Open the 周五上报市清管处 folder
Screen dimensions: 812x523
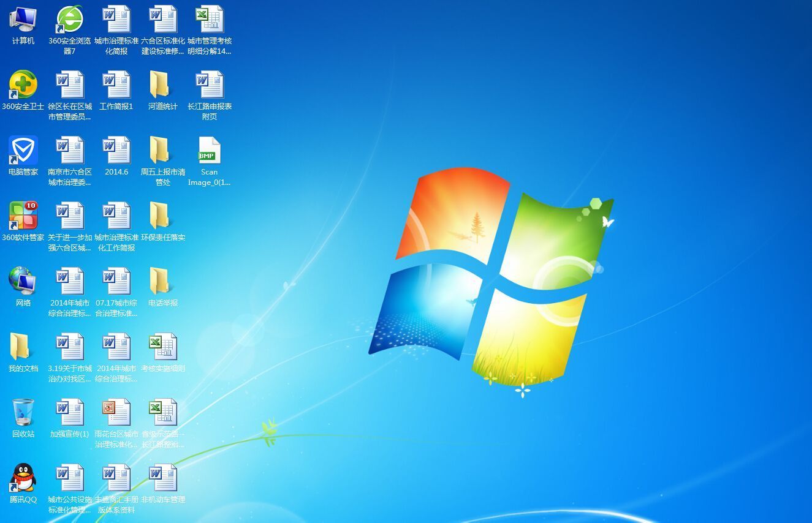(162, 151)
